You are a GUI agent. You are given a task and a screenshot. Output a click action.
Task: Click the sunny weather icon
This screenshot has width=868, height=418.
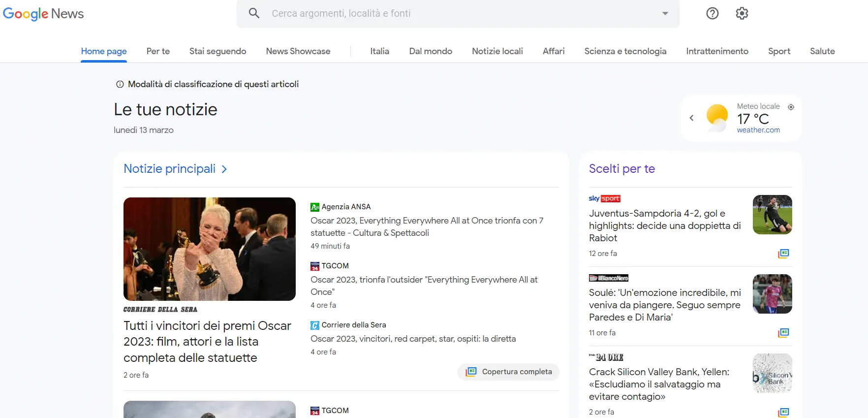pyautogui.click(x=717, y=118)
